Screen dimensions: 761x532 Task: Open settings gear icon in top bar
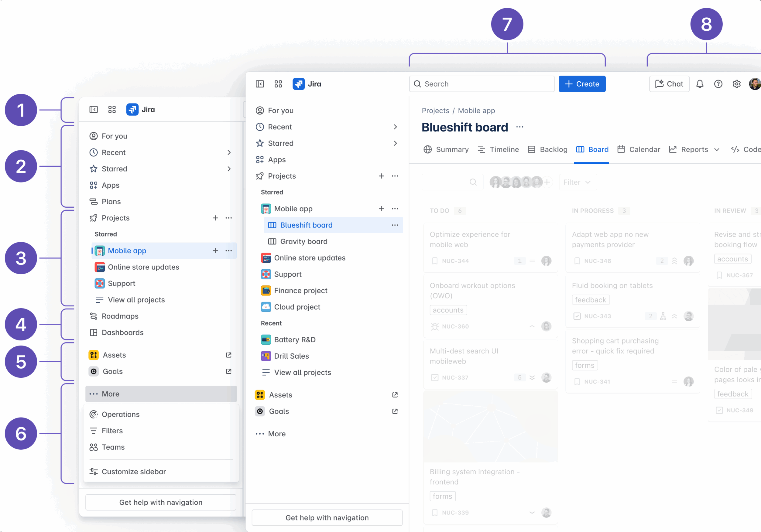tap(736, 84)
